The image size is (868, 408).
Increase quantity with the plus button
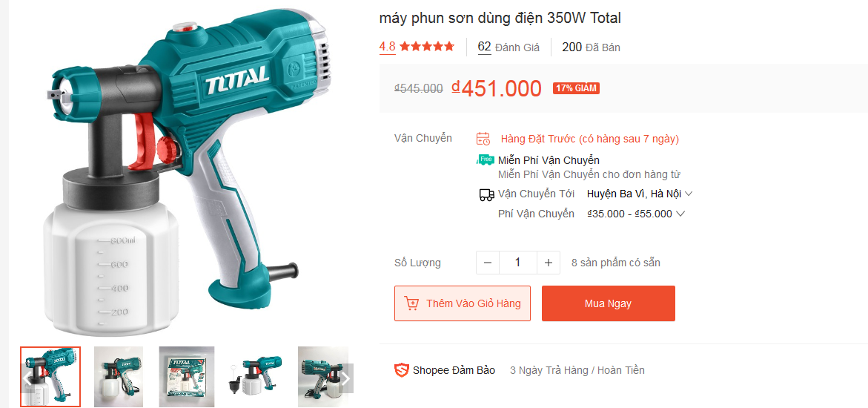(x=549, y=263)
